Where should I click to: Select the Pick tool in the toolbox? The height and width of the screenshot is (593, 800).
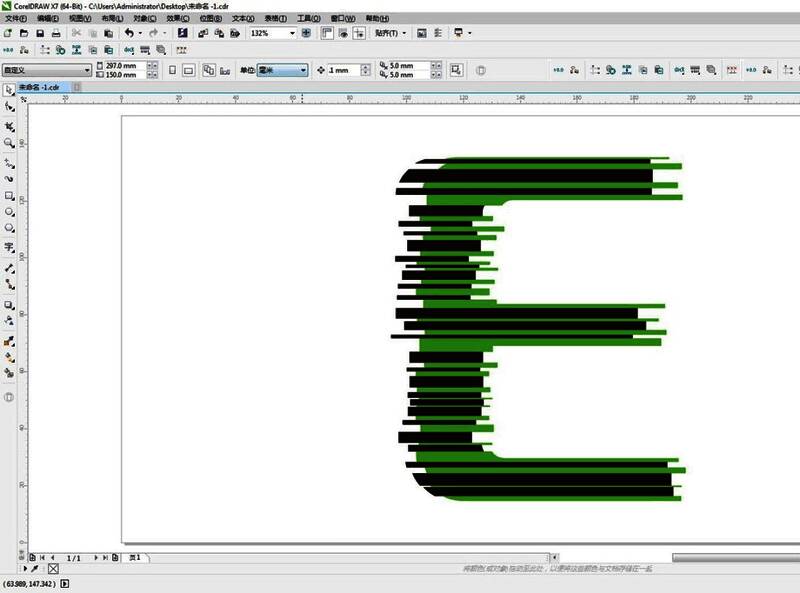click(9, 90)
